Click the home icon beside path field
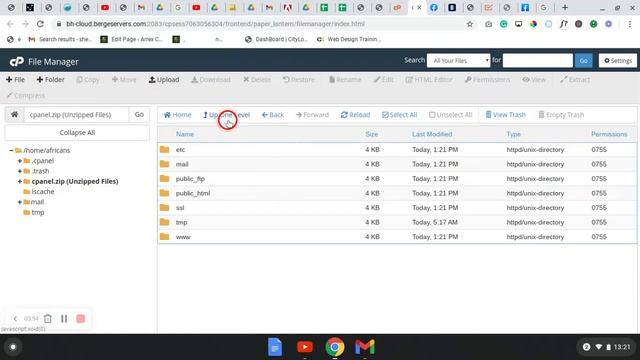Viewport: 640px width, 360px height. click(x=14, y=114)
